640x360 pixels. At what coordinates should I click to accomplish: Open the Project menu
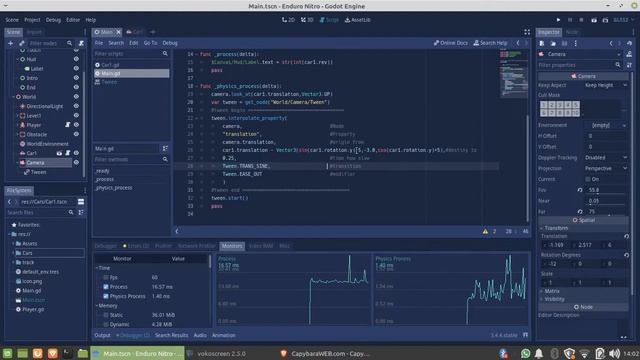click(x=32, y=20)
